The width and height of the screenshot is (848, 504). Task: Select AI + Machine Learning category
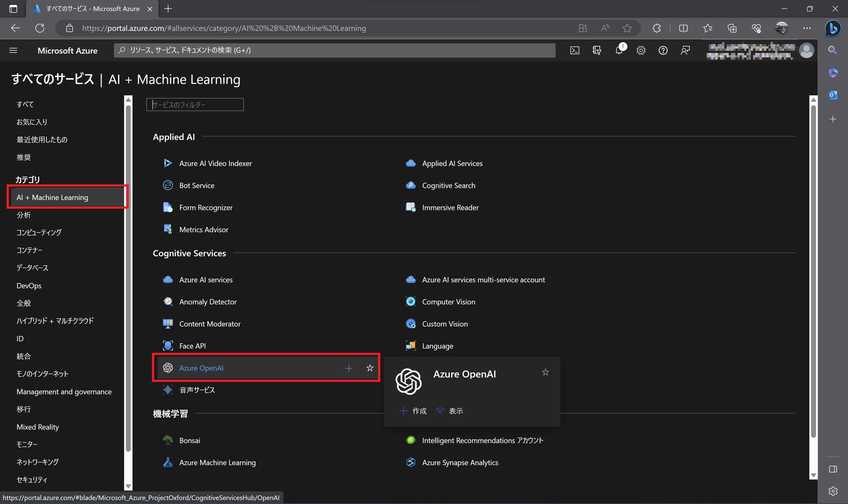[67, 197]
